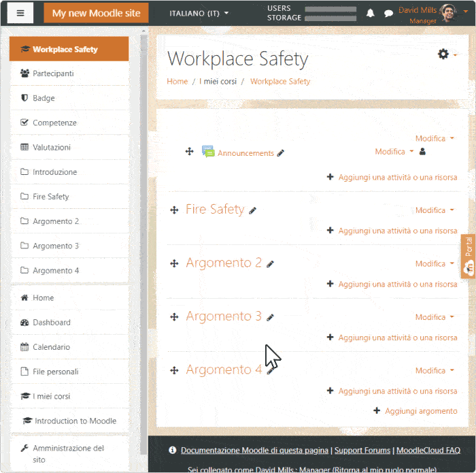The image size is (476, 473).
Task: Click the group mode person icon for Announcements
Action: [x=422, y=152]
